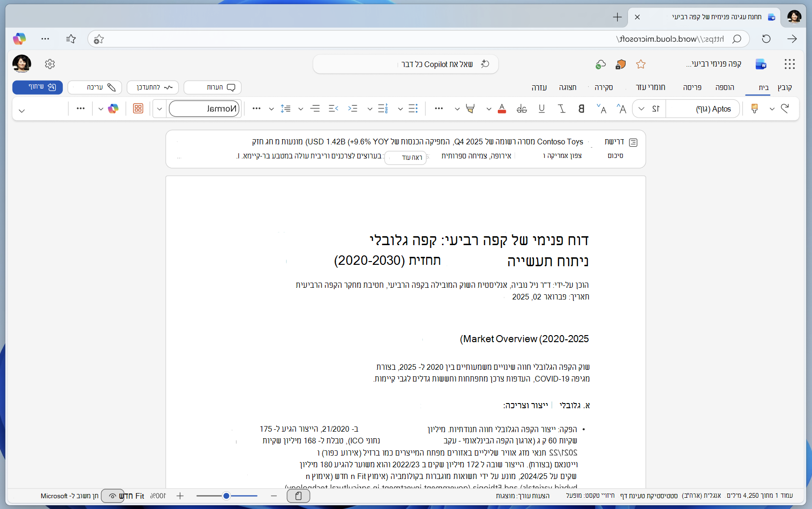Click the decrease indent icon
812x509 pixels.
333,109
